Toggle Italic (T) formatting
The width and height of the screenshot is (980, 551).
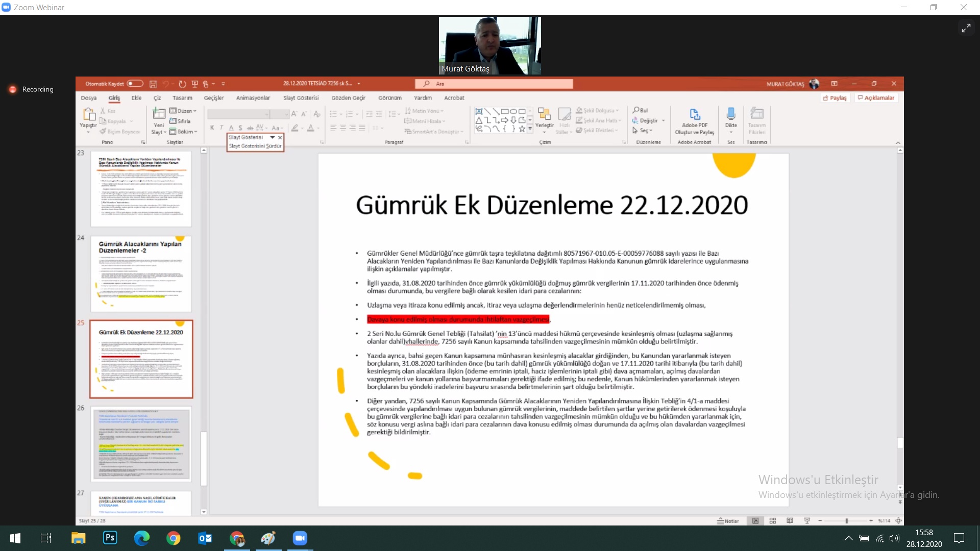[222, 128]
